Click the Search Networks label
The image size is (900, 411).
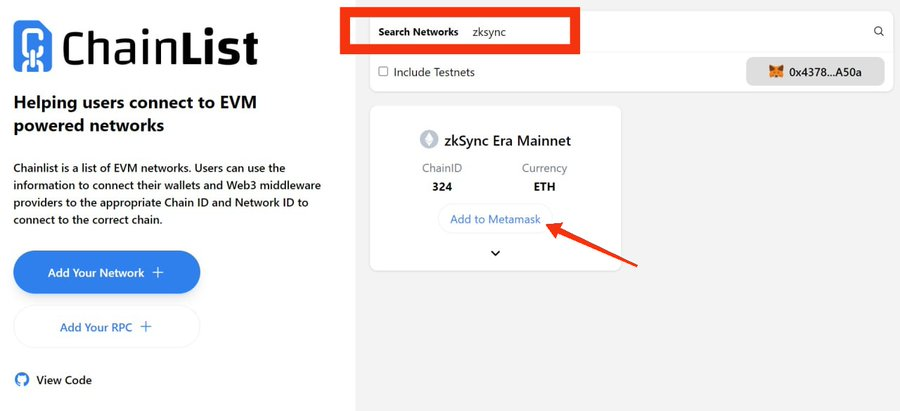(418, 32)
